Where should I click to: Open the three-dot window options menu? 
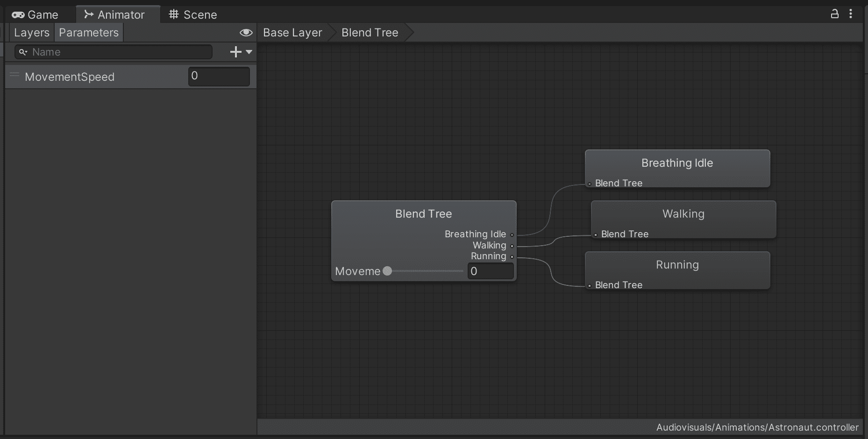[x=851, y=14]
